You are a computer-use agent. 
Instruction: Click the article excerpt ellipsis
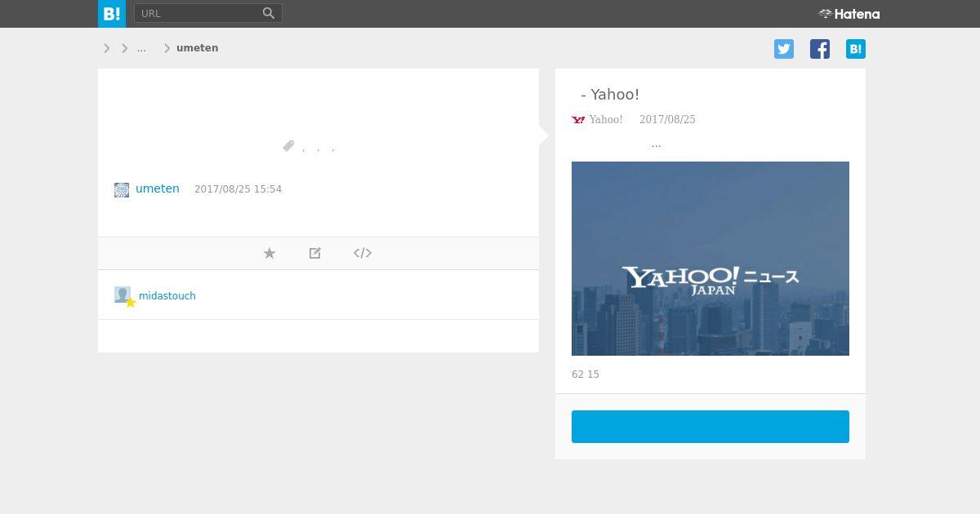click(656, 144)
